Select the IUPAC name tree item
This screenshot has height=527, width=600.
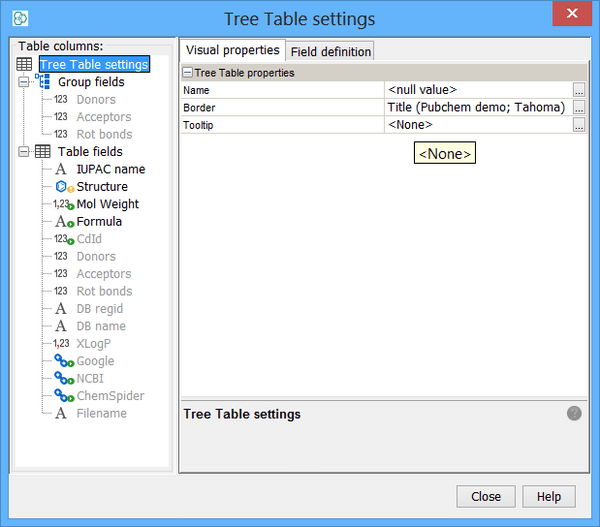pos(110,169)
